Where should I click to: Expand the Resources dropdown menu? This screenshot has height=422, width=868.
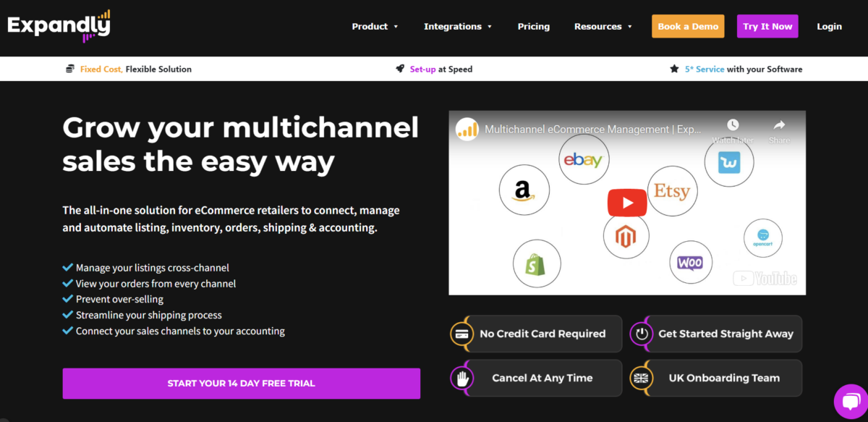(603, 27)
